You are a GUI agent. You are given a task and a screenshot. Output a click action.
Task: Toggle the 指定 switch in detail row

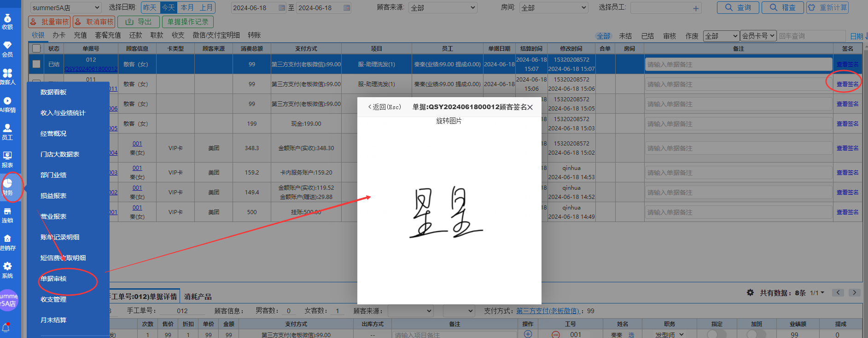[x=717, y=334]
